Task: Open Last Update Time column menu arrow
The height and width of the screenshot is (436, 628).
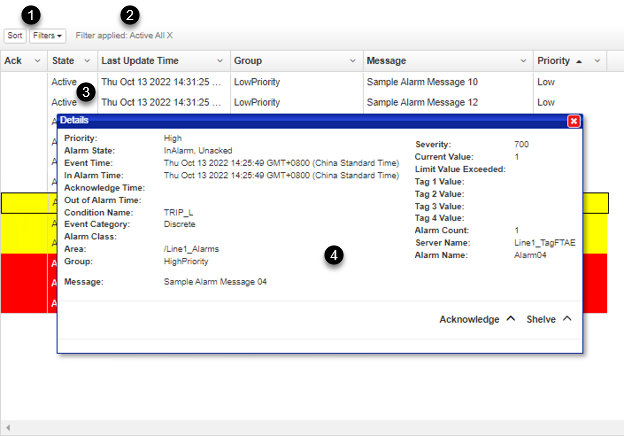Action: click(221, 61)
